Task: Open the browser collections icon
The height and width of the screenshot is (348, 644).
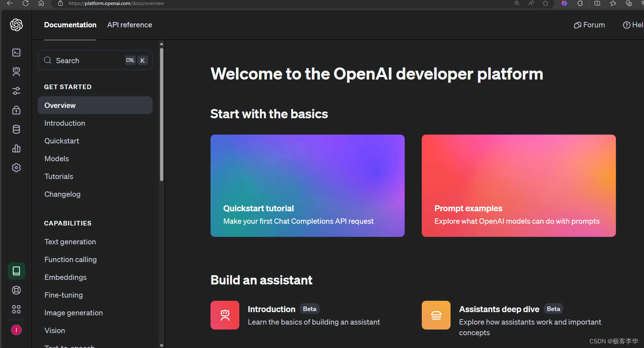Action: click(629, 3)
